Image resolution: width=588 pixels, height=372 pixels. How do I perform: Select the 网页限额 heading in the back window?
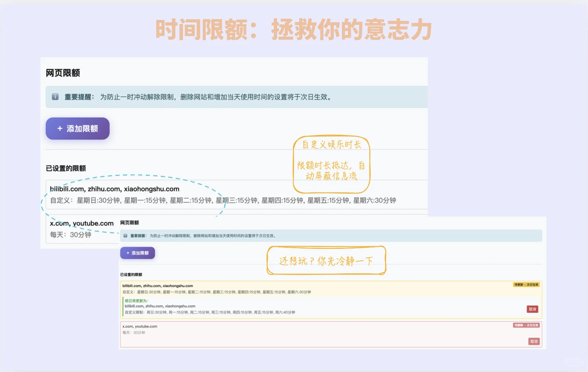[x=130, y=222]
